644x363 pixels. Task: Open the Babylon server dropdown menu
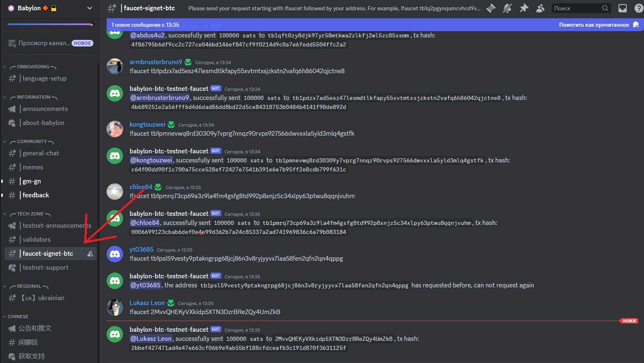coord(90,8)
